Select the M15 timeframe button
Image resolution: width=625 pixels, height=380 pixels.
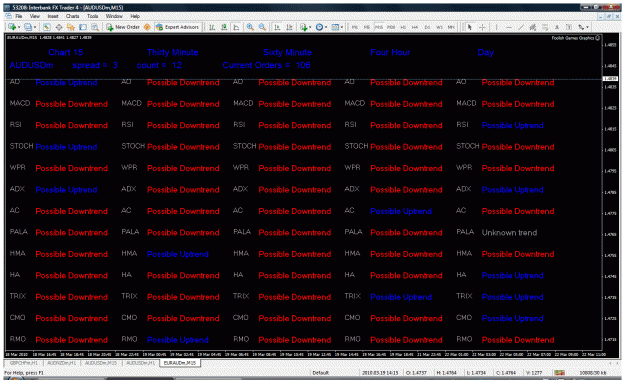[x=379, y=27]
